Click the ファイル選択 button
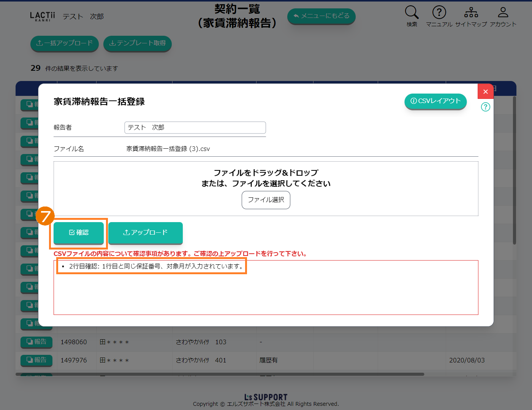 click(x=266, y=200)
